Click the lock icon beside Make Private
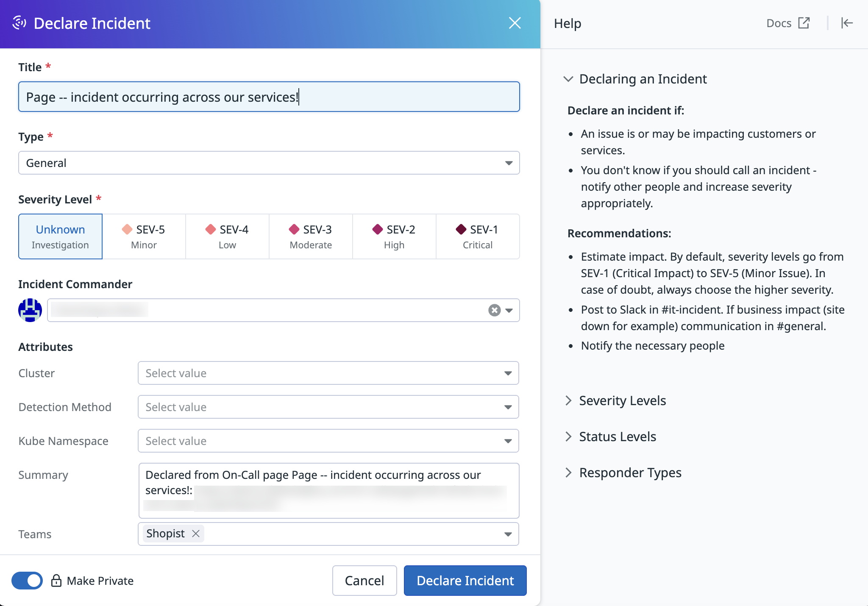The height and width of the screenshot is (606, 868). point(56,581)
